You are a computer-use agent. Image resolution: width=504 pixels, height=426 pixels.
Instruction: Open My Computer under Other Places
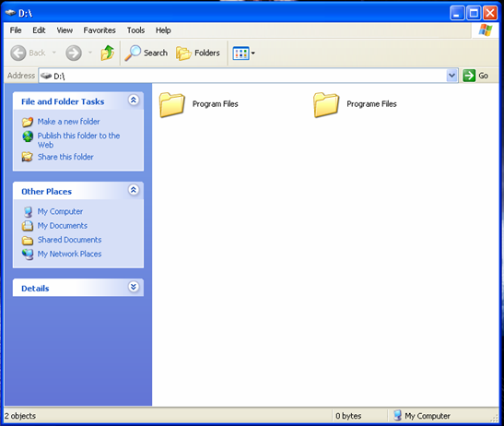pos(60,211)
